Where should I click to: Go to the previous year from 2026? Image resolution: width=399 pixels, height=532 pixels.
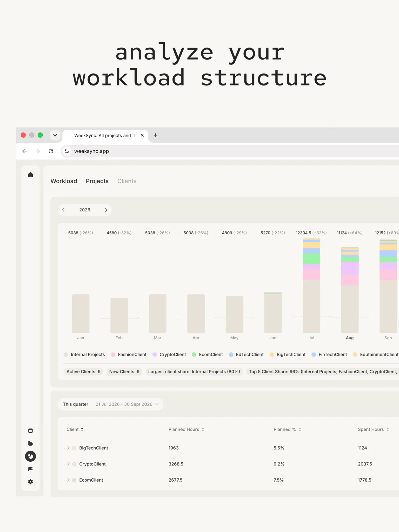63,210
